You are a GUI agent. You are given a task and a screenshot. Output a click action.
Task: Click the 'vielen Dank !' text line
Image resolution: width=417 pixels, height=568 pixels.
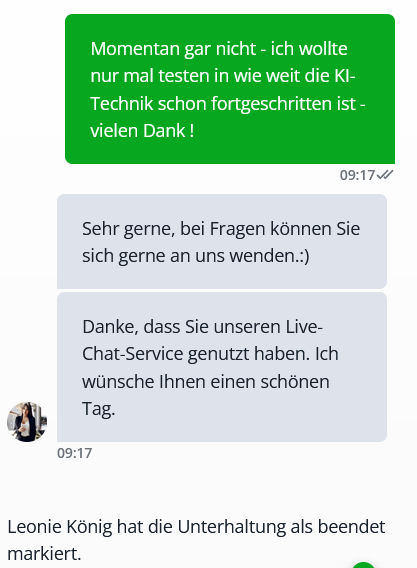142,130
